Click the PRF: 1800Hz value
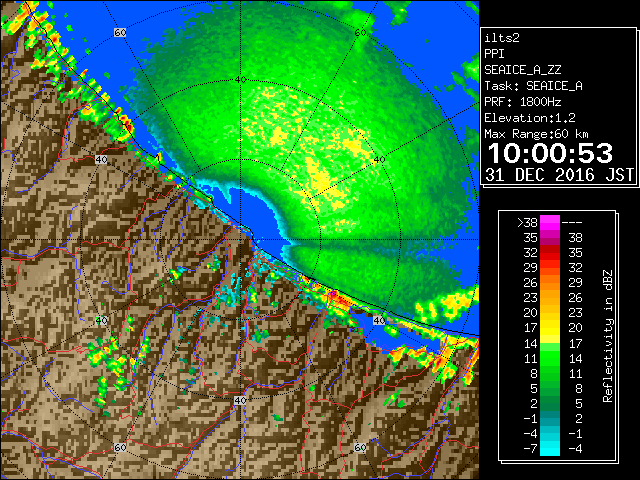Screen dimensions: 640x480 point(522,102)
